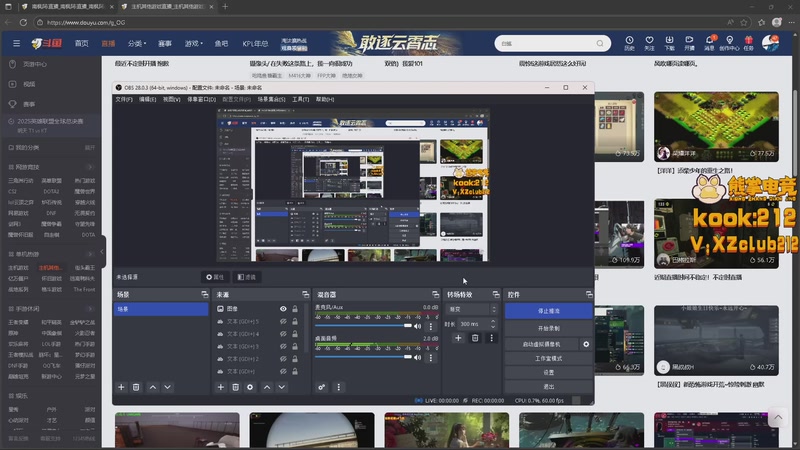Screen dimensions: 800x450
Task: Mute the 麦克风/Aux audio channel
Action: (418, 326)
